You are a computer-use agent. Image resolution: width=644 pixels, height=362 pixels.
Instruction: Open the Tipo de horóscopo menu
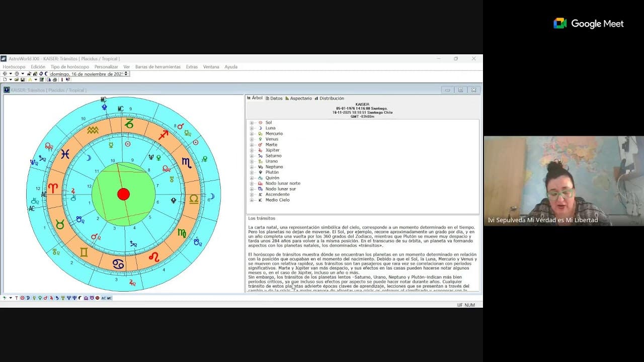pos(70,67)
